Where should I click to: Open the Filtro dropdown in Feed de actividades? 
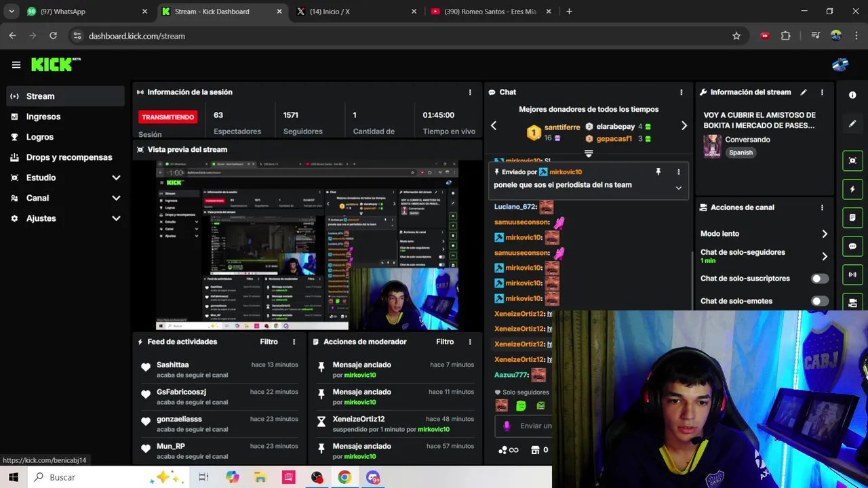(269, 342)
